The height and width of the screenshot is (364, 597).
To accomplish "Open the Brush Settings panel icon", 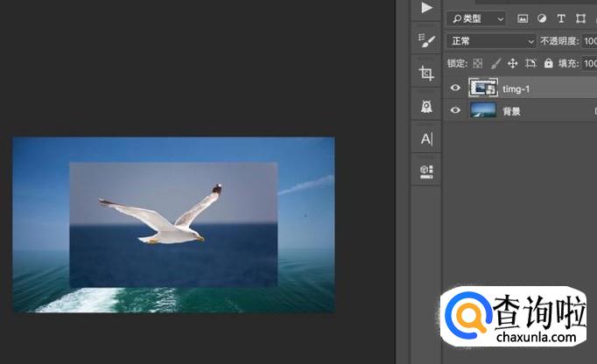I will click(x=426, y=40).
